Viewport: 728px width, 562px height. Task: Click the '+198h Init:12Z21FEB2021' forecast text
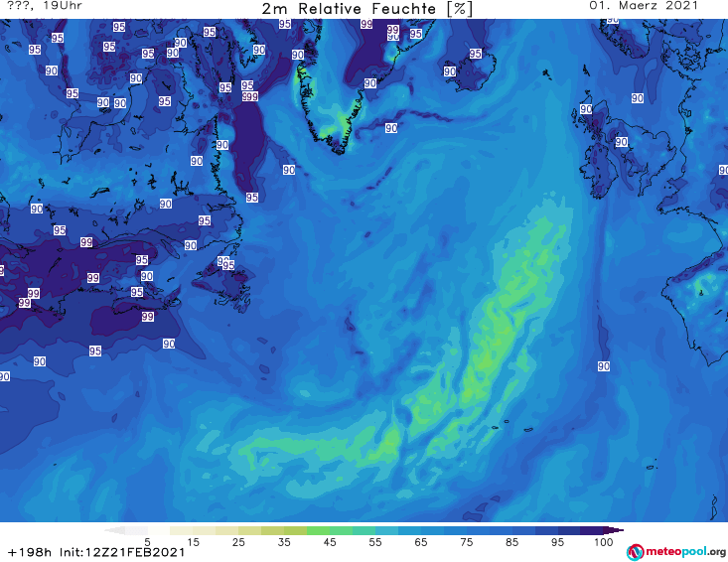pyautogui.click(x=96, y=552)
